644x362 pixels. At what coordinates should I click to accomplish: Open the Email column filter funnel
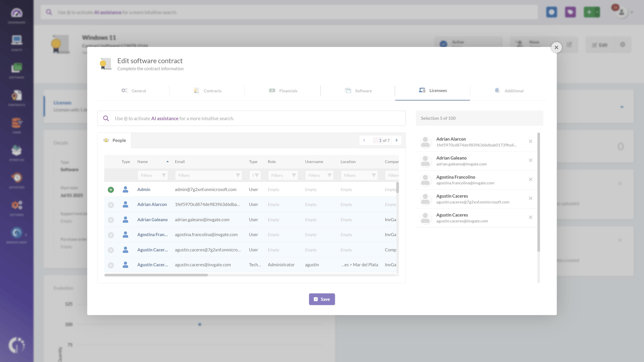point(238,175)
